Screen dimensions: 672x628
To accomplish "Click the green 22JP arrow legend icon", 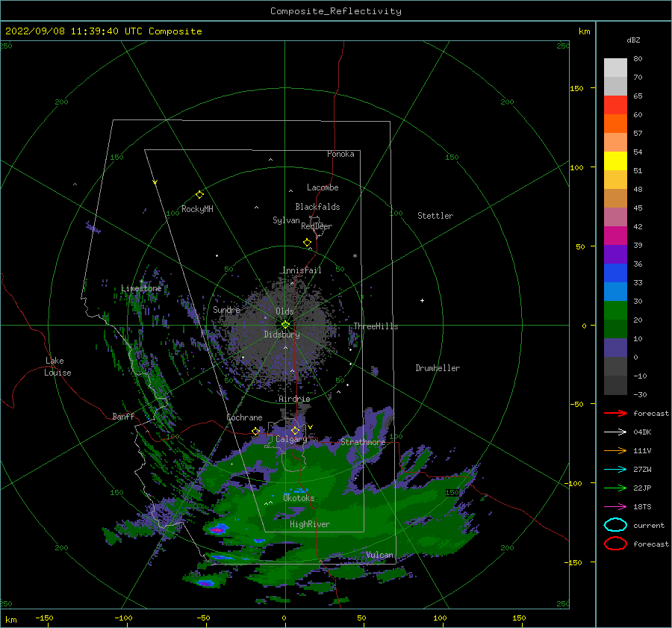I will click(615, 488).
